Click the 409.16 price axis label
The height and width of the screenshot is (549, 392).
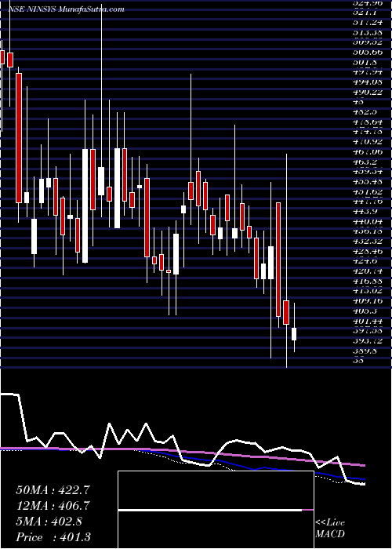(367, 300)
